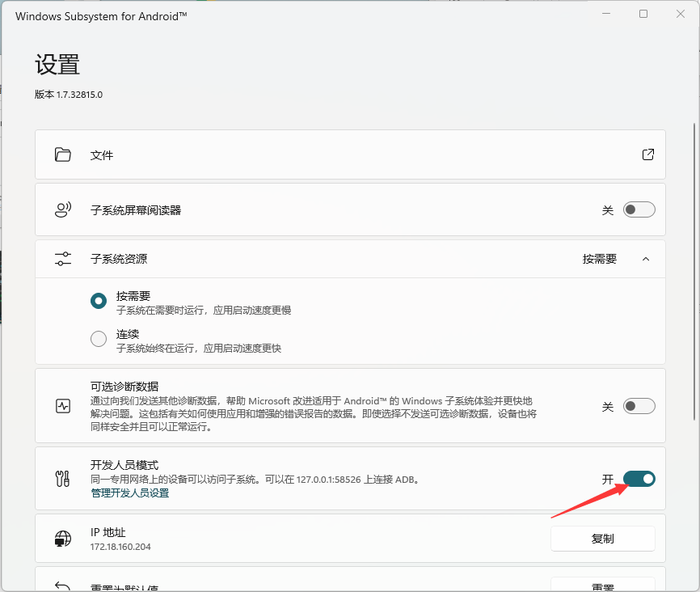Image resolution: width=700 pixels, height=592 pixels.
Task: Click the vertical scrollbar thumb
Action: (694, 272)
